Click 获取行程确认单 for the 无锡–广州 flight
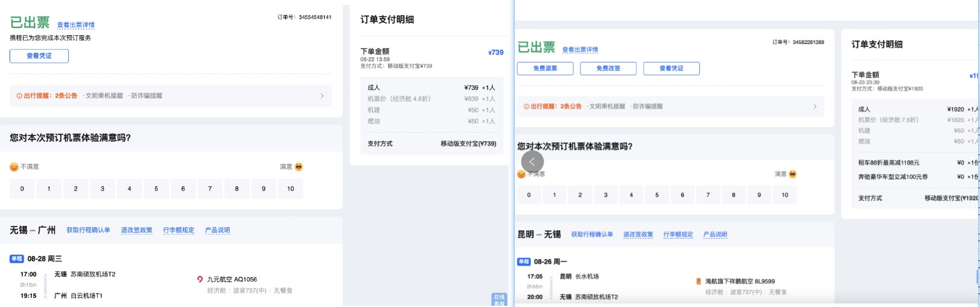 click(88, 230)
